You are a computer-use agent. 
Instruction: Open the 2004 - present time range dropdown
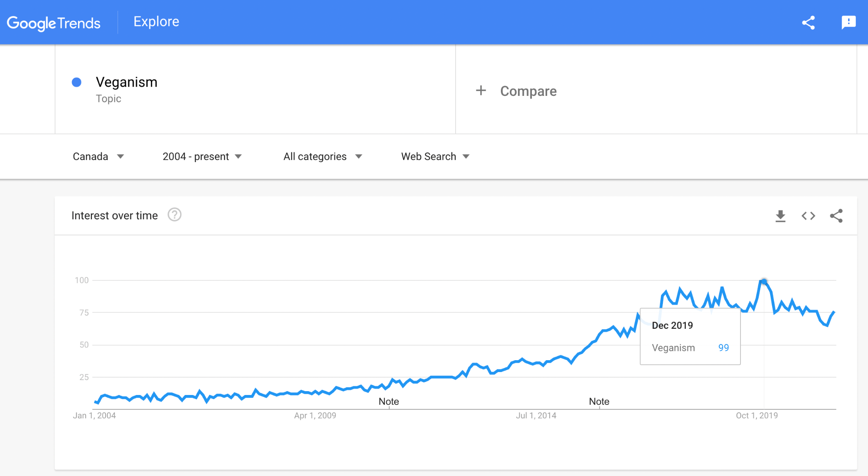pos(202,157)
